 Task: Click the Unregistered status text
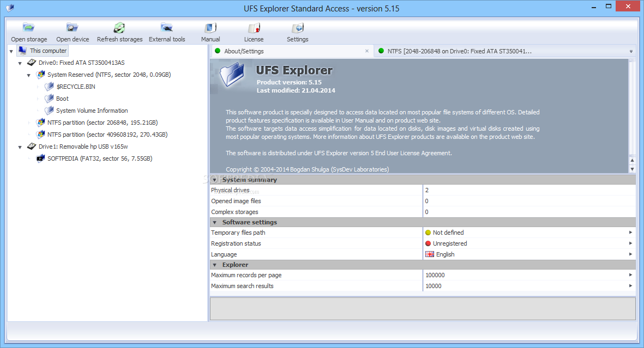coord(450,243)
